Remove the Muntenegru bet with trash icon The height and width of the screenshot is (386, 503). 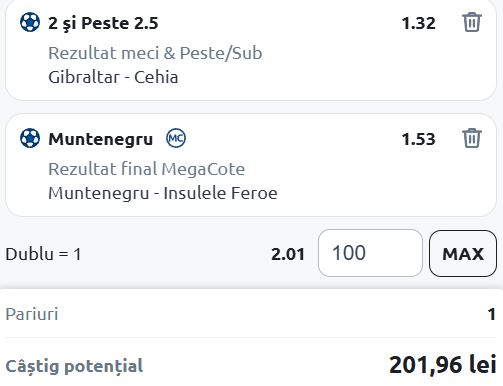472,138
